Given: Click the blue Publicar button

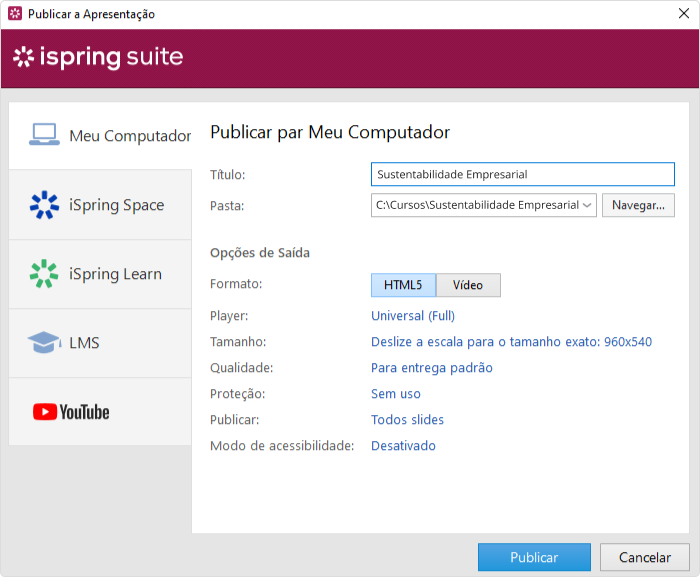Looking at the screenshot, I should 534,557.
